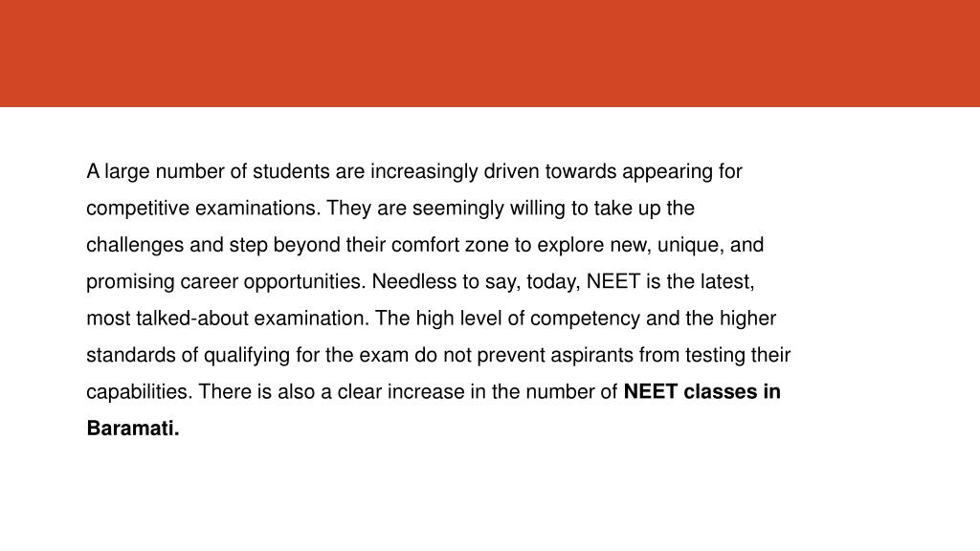Screen dimensions: 980x551
Task: Click the bold 'NEET classes in' text
Action: coord(702,391)
